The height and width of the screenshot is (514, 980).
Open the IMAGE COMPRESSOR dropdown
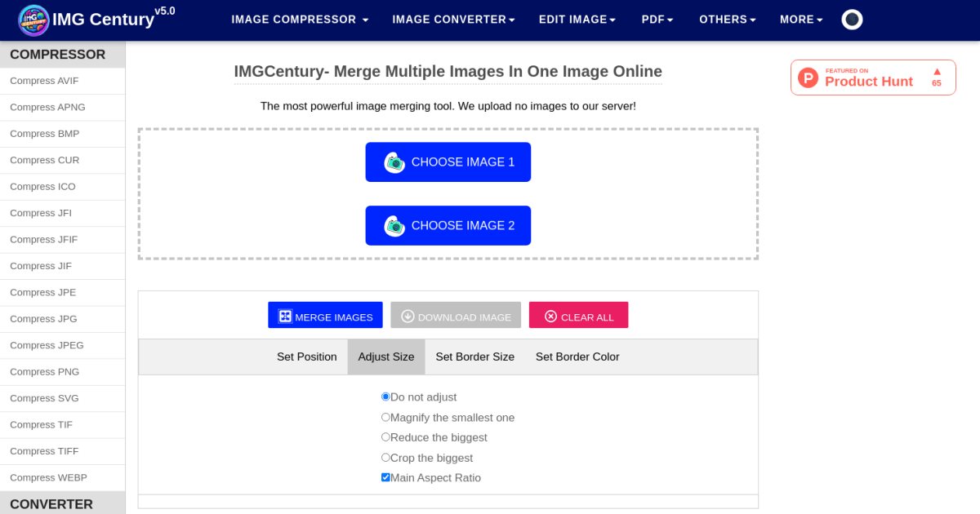pos(300,19)
